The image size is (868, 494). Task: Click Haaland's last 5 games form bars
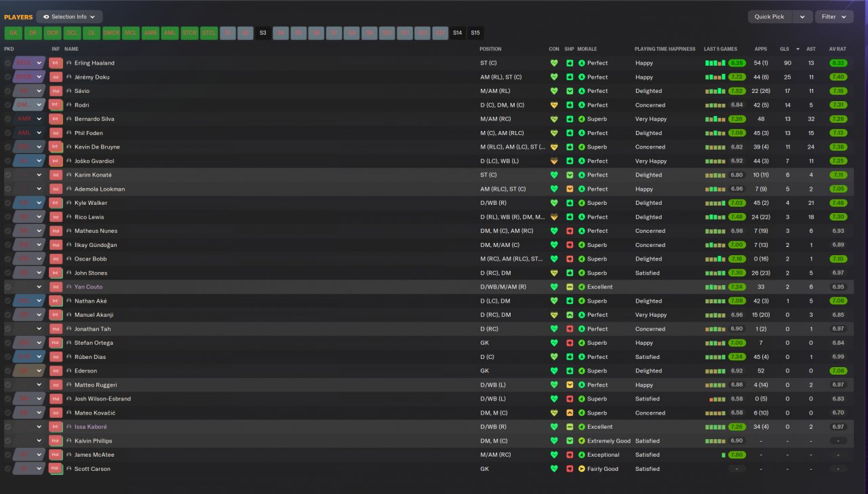[x=715, y=63]
